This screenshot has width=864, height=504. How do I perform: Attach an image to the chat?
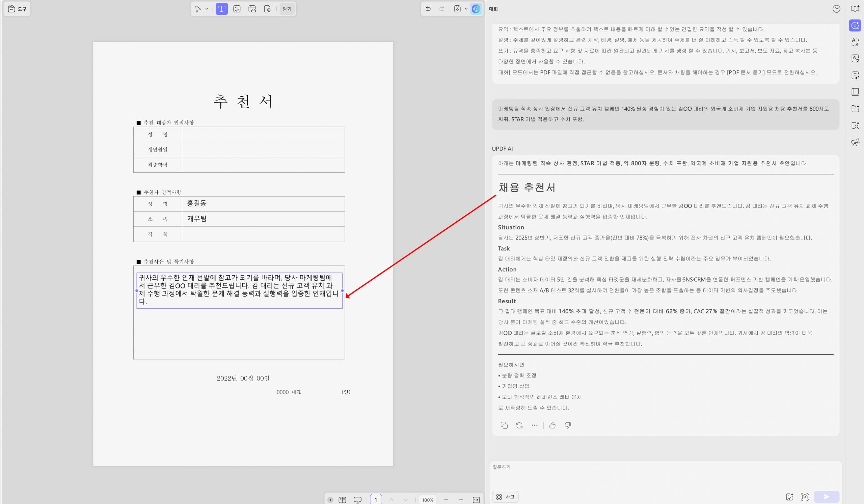tap(790, 497)
